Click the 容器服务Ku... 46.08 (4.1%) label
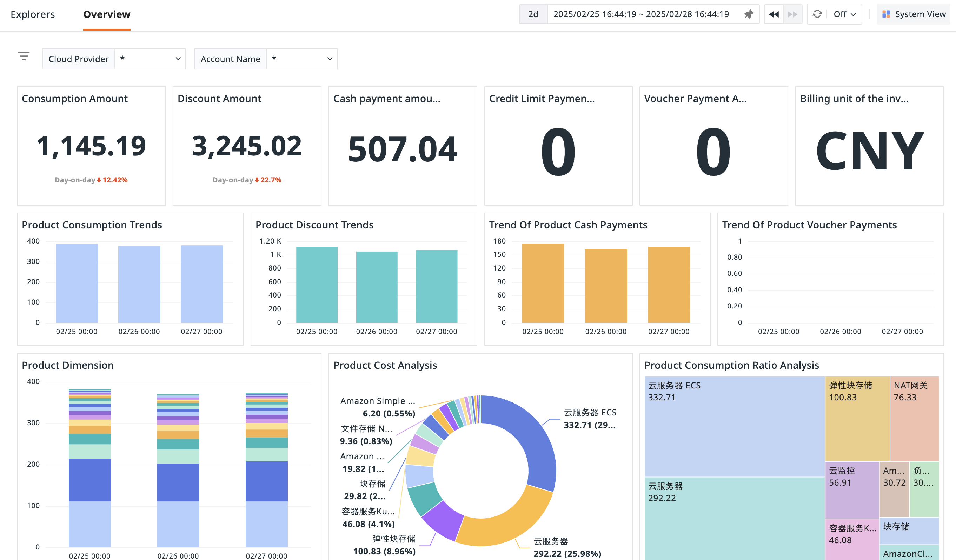Image resolution: width=956 pixels, height=560 pixels. 369,518
